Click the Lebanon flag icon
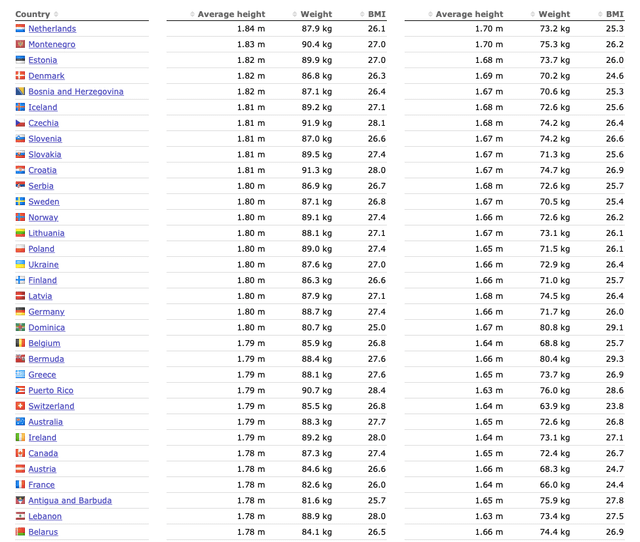Viewport: 640px width, 542px height. point(20,516)
